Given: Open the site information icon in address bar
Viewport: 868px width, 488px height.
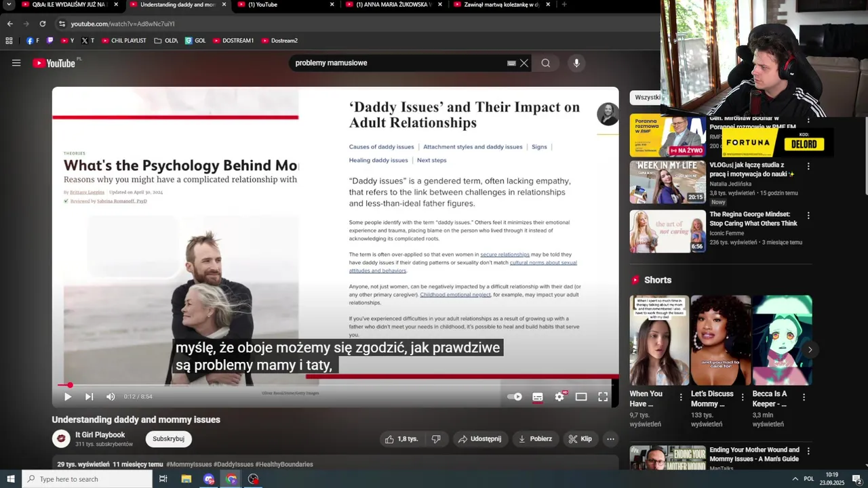Looking at the screenshot, I should pos(62,24).
